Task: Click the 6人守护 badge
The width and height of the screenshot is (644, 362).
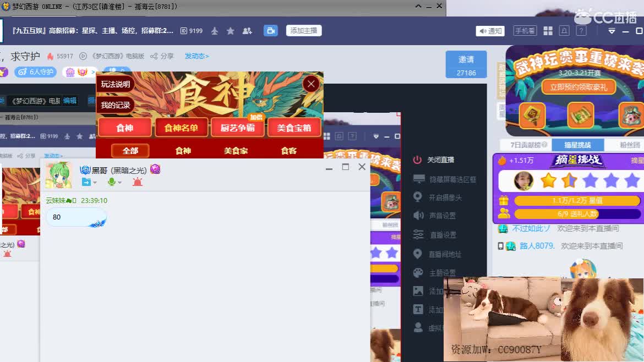Action: [x=36, y=72]
